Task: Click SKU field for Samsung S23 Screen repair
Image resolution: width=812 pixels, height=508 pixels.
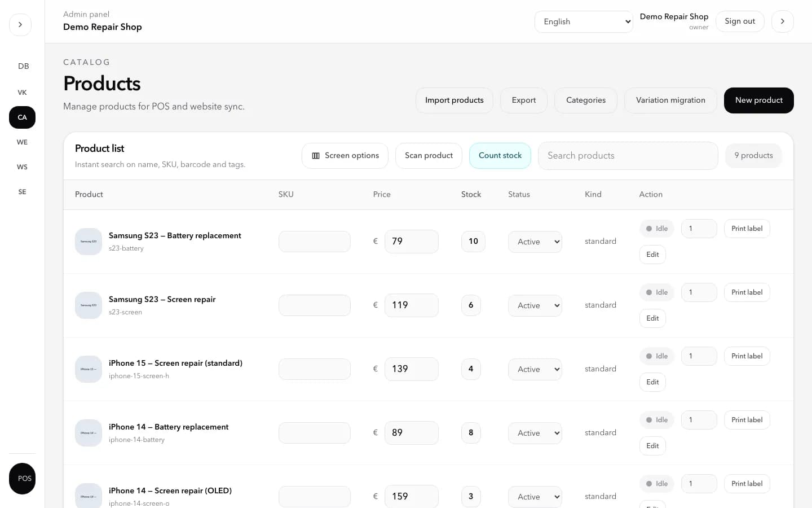Action: pyautogui.click(x=315, y=305)
